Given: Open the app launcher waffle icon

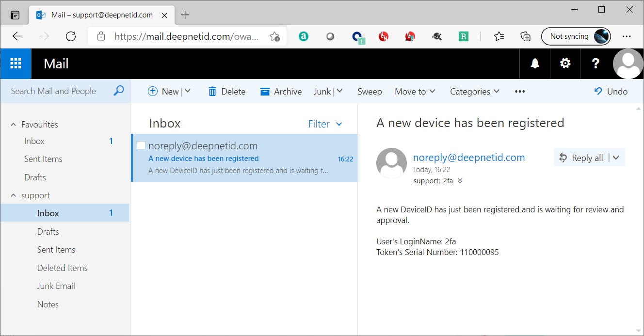Looking at the screenshot, I should (x=16, y=64).
